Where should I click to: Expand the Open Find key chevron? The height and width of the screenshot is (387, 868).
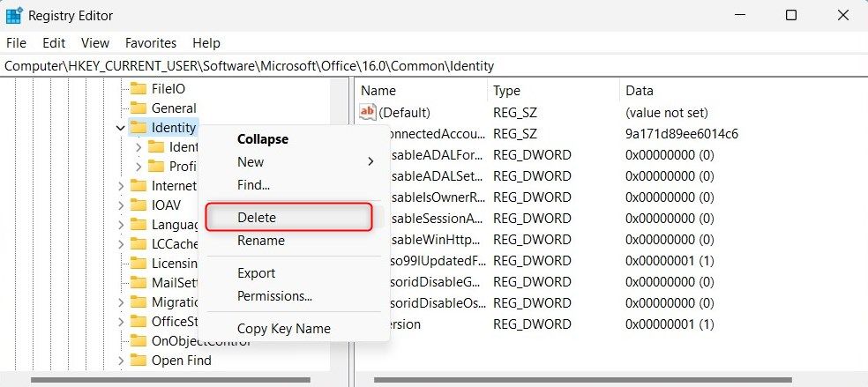pos(121,360)
